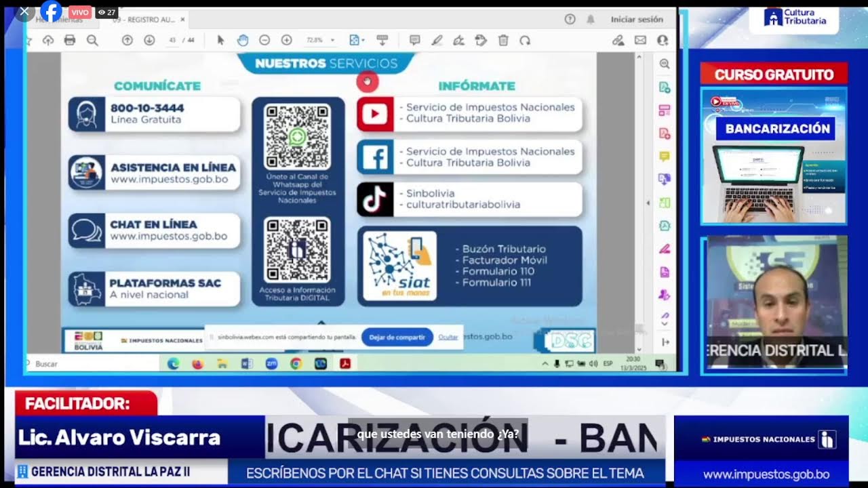
Task: Open Microsoft Edge from the taskbar
Action: click(174, 364)
